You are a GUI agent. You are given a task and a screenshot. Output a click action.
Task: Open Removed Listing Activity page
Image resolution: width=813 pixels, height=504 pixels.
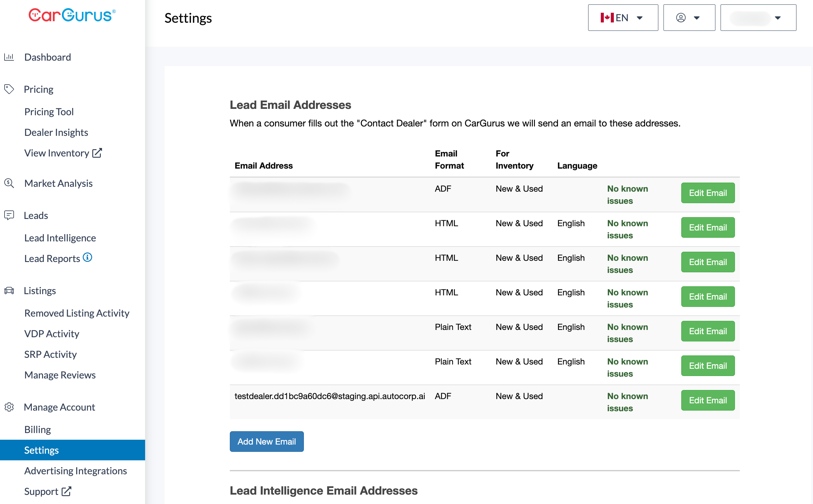[x=77, y=313]
